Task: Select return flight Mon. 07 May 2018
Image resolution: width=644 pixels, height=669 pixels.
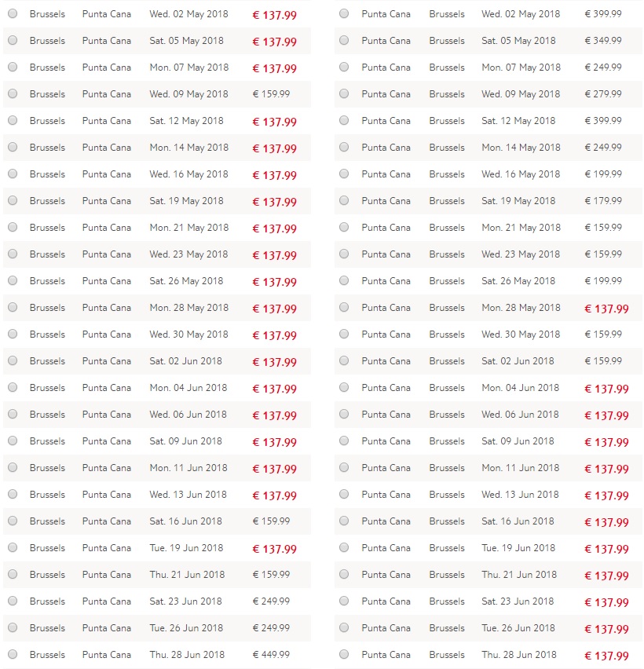Action: tap(344, 67)
